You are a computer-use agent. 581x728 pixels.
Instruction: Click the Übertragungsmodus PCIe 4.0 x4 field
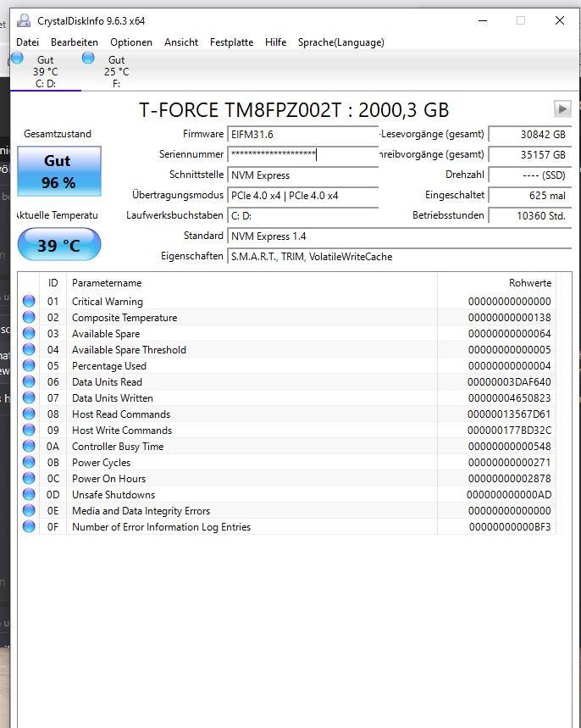pyautogui.click(x=302, y=196)
